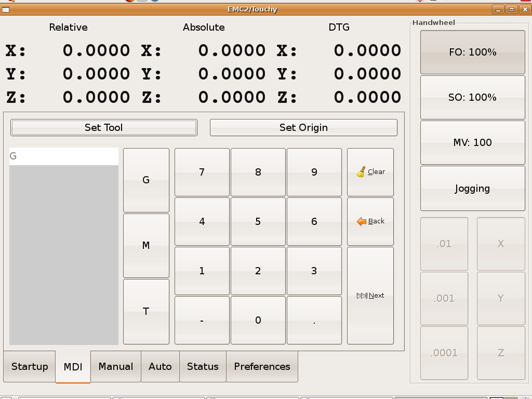This screenshot has height=399, width=532.
Task: Switch to the Startup tab
Action: coord(30,366)
